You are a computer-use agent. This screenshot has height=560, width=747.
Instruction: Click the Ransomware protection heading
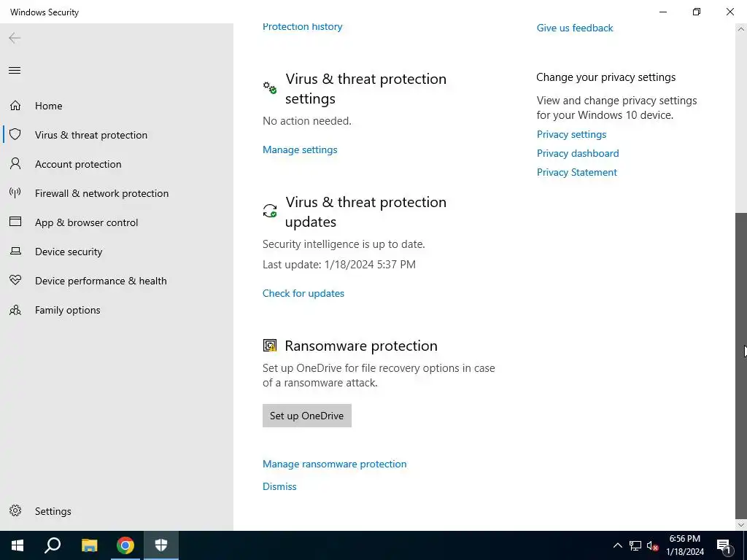click(360, 346)
